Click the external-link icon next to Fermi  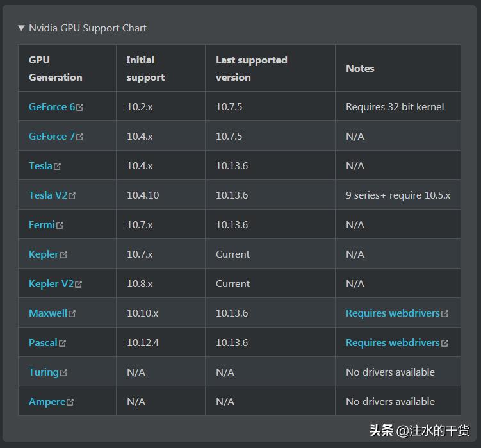[x=60, y=226]
